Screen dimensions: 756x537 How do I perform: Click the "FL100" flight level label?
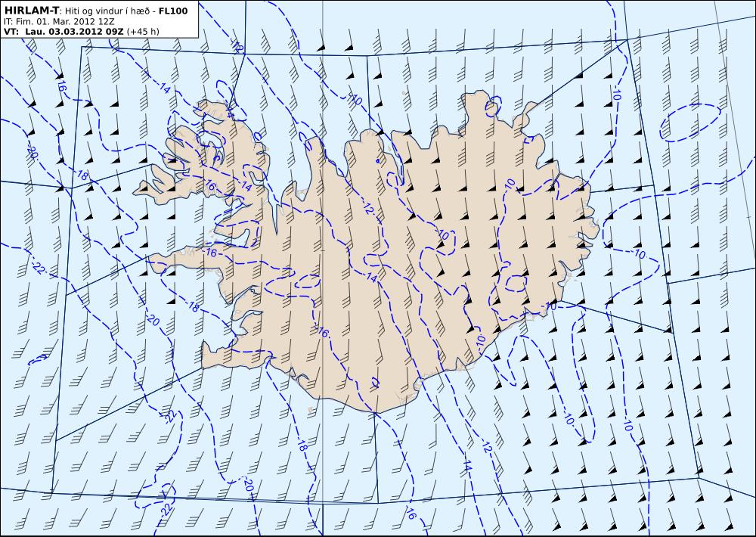pos(173,11)
